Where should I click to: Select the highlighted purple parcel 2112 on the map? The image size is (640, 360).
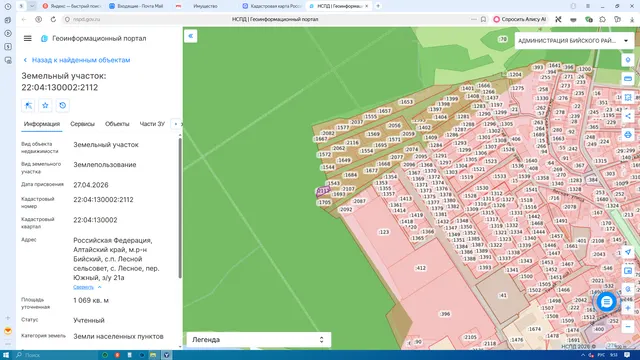click(x=322, y=191)
